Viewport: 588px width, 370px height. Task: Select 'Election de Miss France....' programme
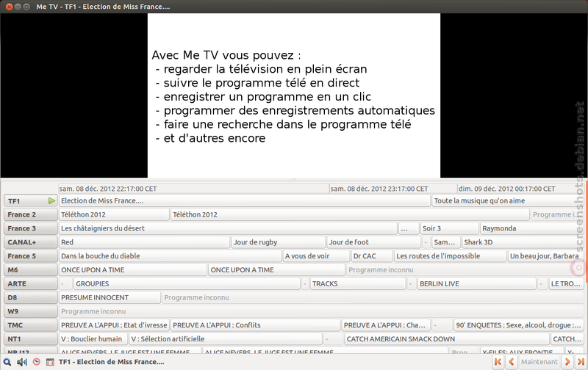click(245, 200)
